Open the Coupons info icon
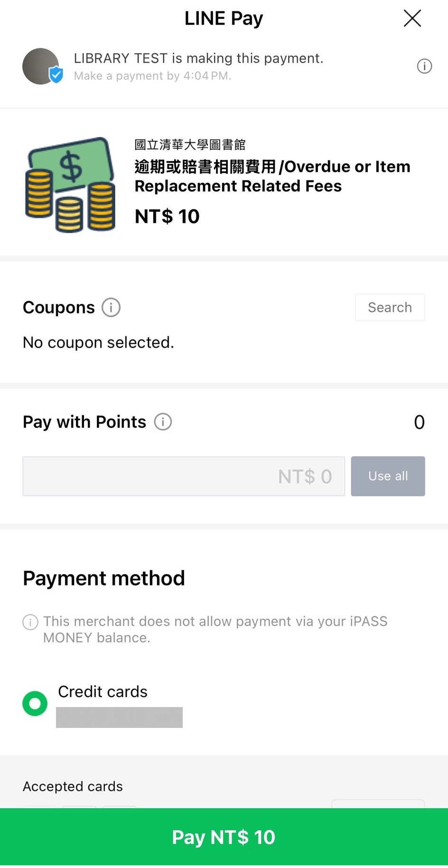The height and width of the screenshot is (868, 448). tap(111, 307)
